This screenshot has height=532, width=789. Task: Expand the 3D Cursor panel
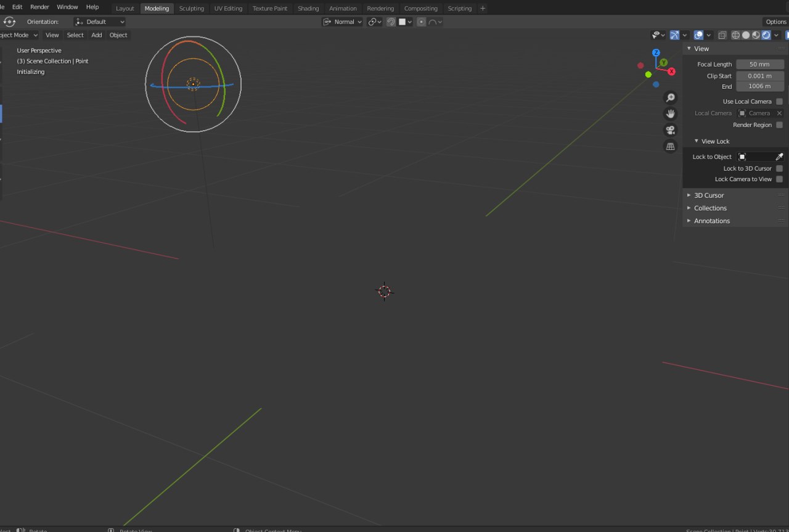tap(689, 195)
